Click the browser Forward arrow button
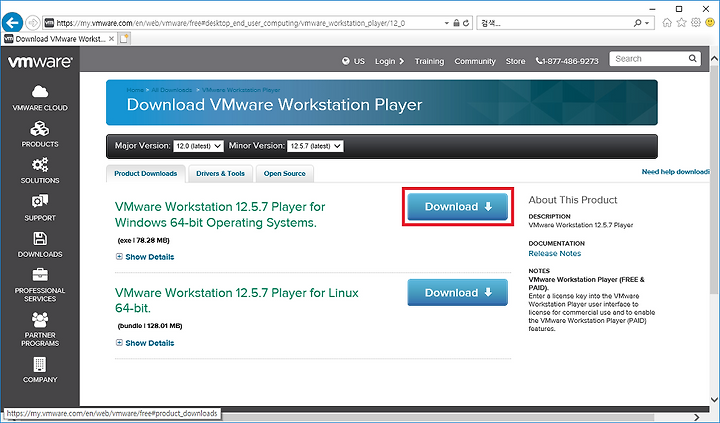 pos(33,23)
